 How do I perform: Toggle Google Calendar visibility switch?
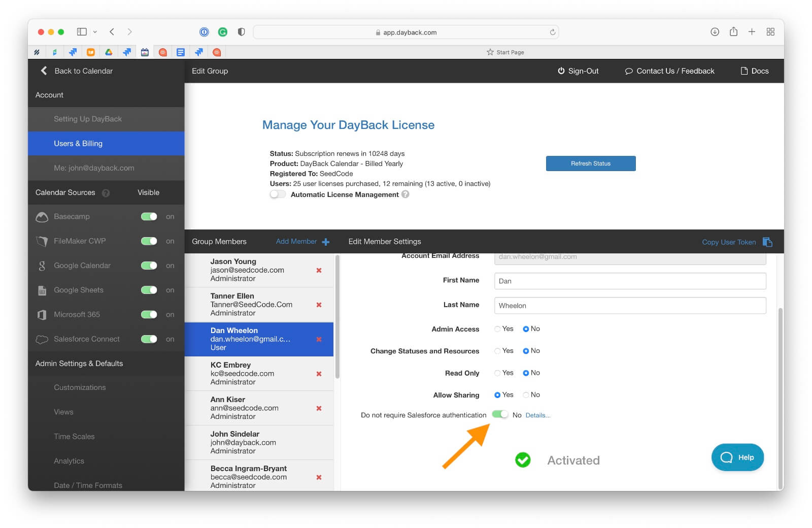pyautogui.click(x=149, y=266)
